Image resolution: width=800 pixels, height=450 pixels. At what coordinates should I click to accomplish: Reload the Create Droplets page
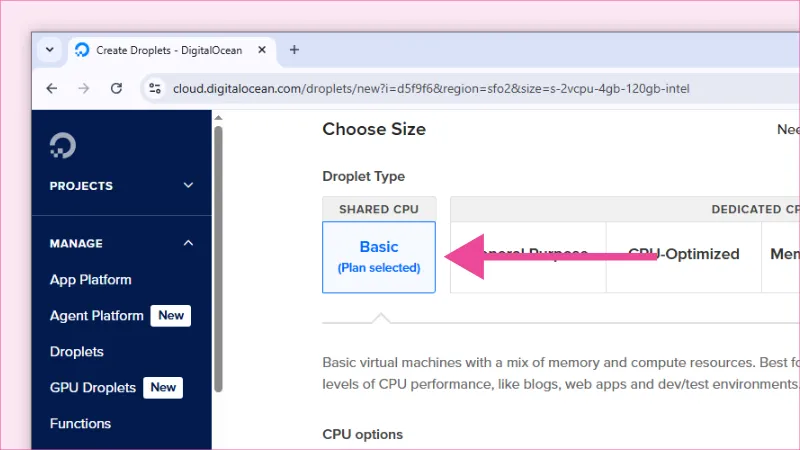click(x=116, y=88)
